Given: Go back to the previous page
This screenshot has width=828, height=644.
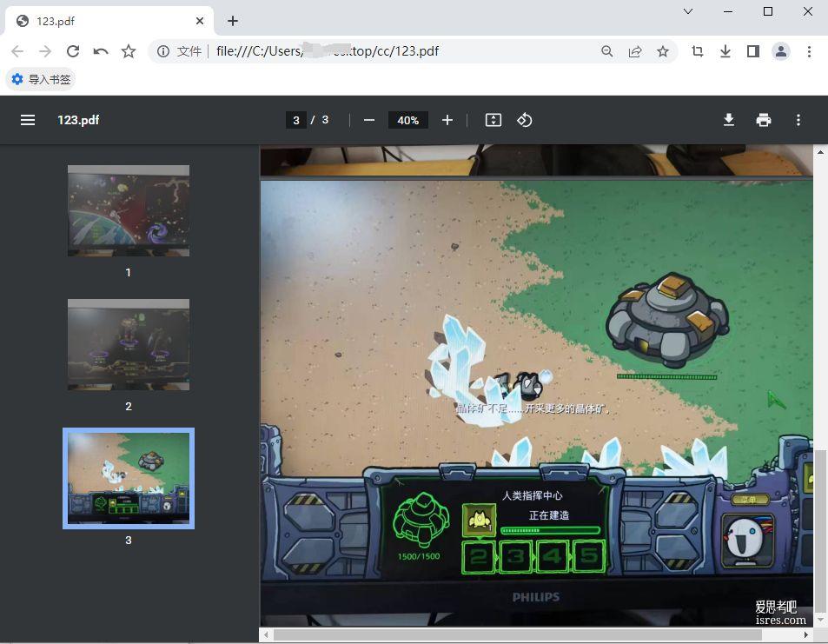Looking at the screenshot, I should 17,51.
